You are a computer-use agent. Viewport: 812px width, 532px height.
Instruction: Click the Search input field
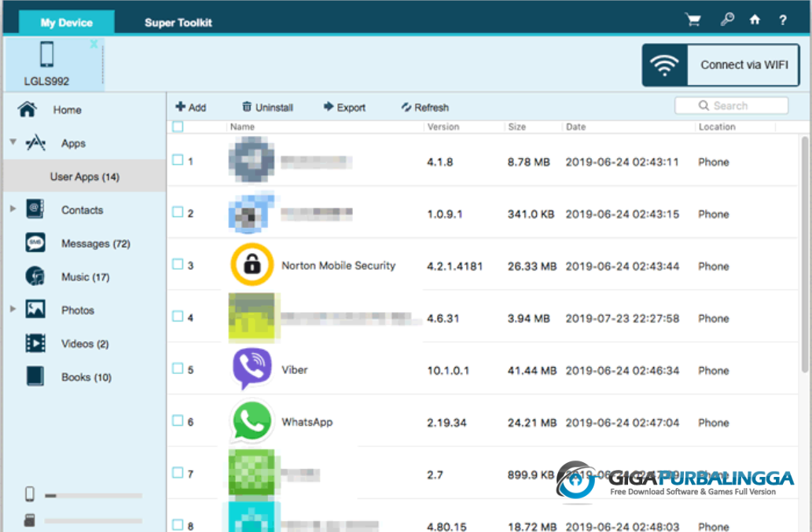731,105
